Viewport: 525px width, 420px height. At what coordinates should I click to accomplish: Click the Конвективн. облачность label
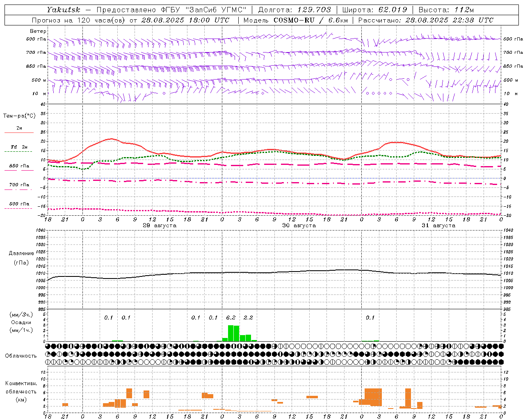tap(21, 388)
